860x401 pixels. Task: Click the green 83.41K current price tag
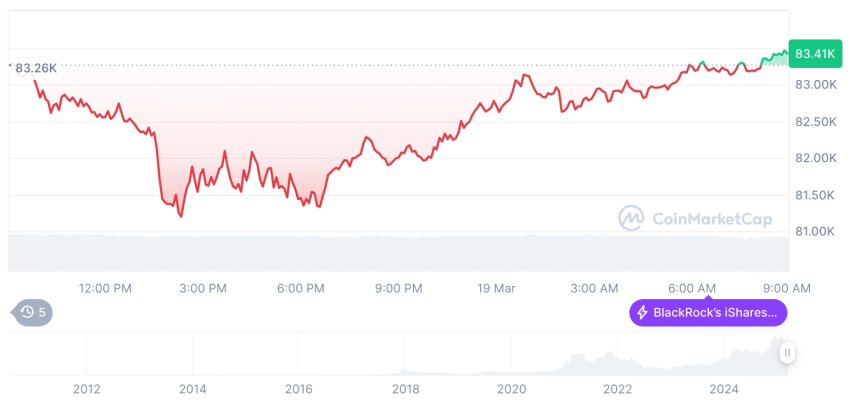pos(815,53)
